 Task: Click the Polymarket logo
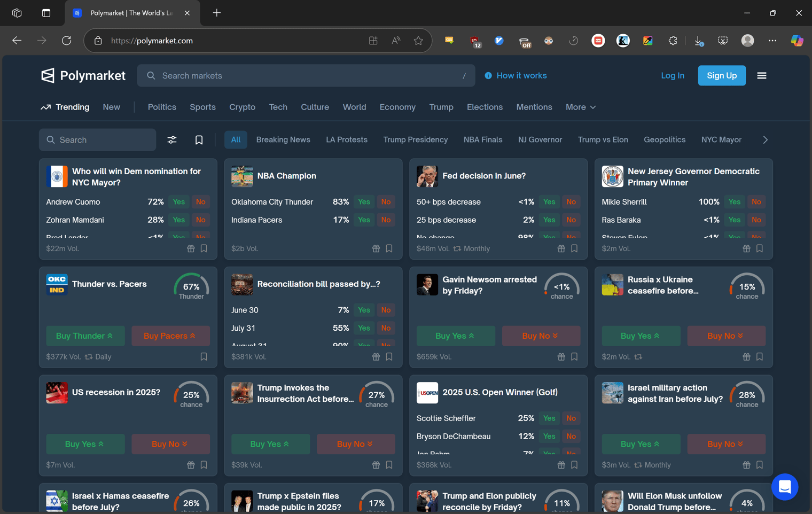[83, 75]
